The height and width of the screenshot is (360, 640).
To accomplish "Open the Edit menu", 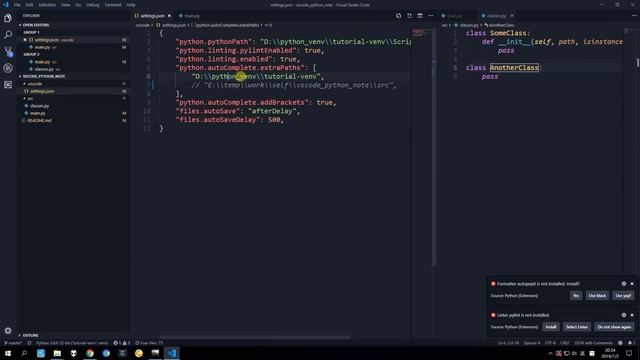I will 30,5.
